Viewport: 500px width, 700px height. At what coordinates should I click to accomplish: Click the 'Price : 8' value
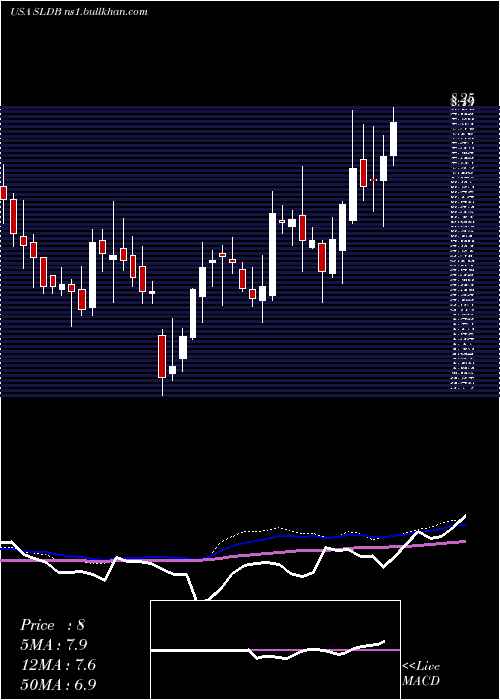(x=52, y=625)
